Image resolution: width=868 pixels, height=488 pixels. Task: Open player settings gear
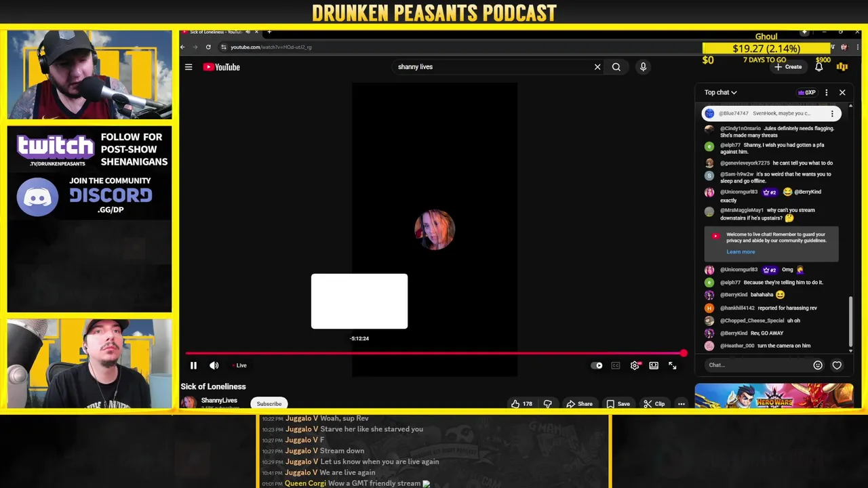point(635,365)
